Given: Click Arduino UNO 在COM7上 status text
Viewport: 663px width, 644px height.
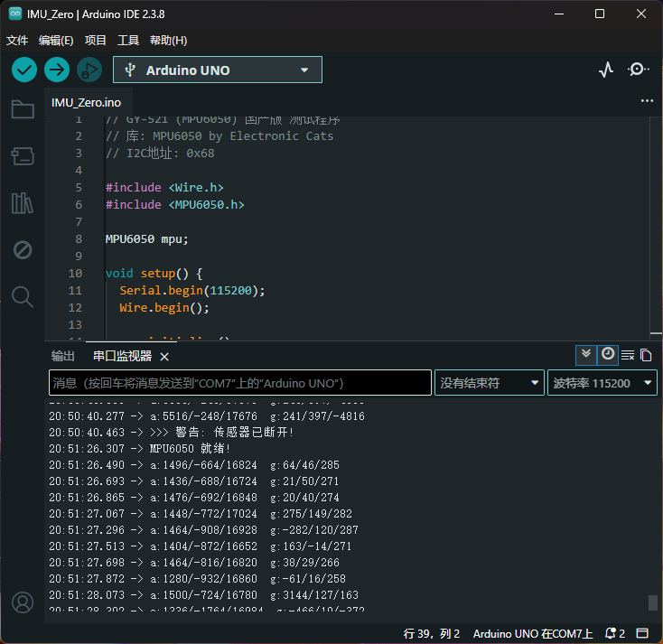Looking at the screenshot, I should pos(533,634).
